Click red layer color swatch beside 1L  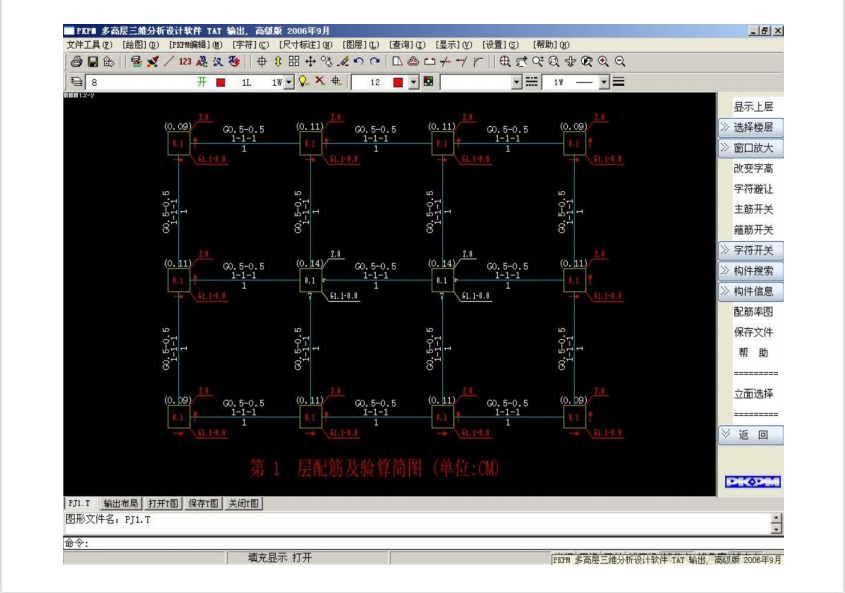pos(220,82)
